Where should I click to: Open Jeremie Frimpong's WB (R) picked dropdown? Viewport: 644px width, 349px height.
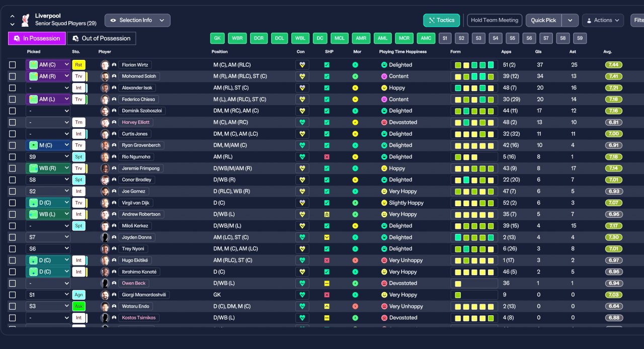point(48,168)
